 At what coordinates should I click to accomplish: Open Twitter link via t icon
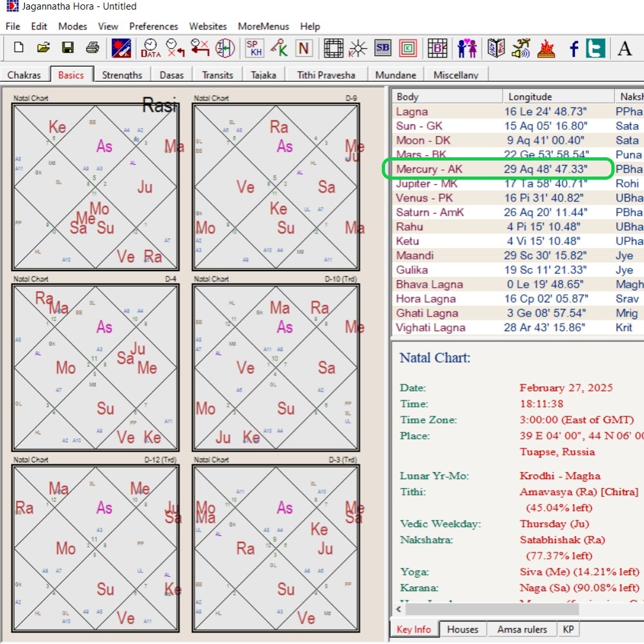(x=595, y=48)
